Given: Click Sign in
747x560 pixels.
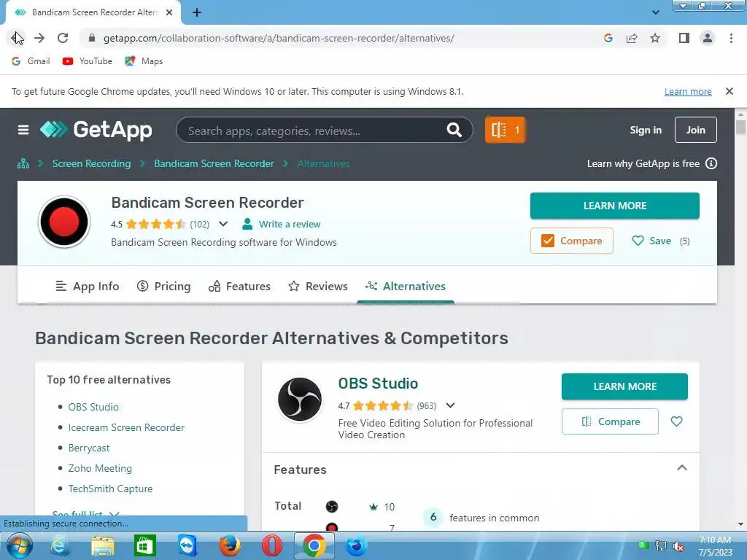Looking at the screenshot, I should (x=646, y=130).
